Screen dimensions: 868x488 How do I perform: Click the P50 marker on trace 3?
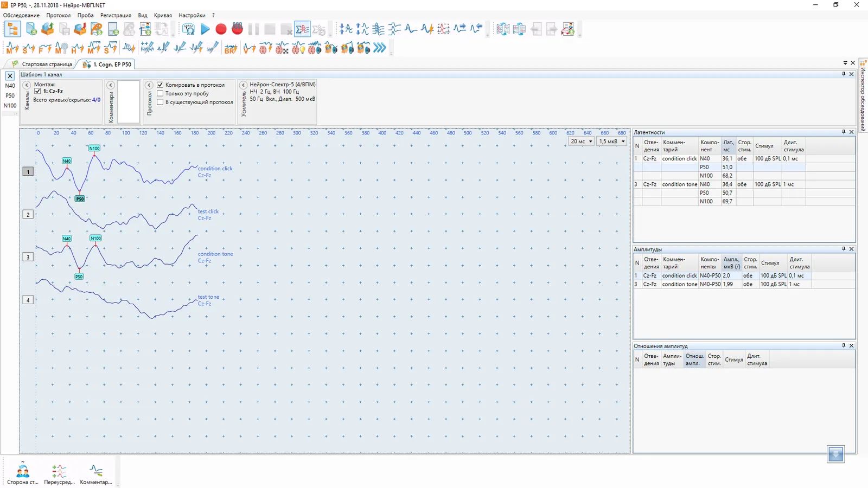point(79,277)
